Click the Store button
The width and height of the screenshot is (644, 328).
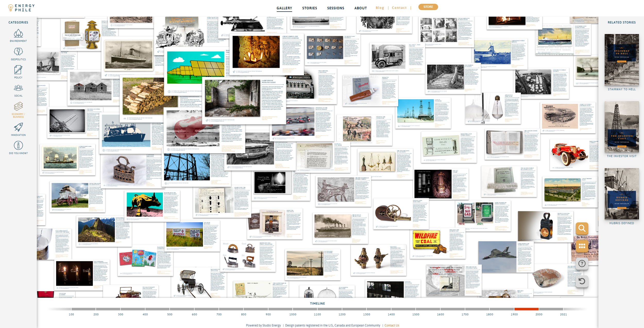coord(428,7)
